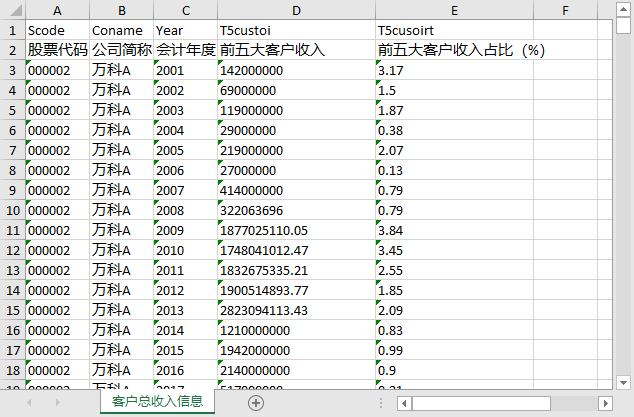Select column C header
The height and width of the screenshot is (417, 634).
point(186,10)
